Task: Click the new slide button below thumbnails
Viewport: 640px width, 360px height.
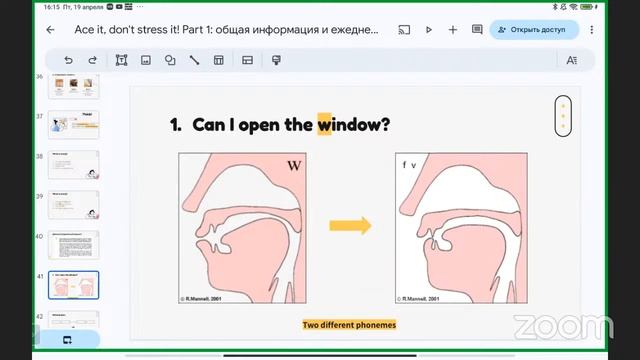Action: click(68, 340)
